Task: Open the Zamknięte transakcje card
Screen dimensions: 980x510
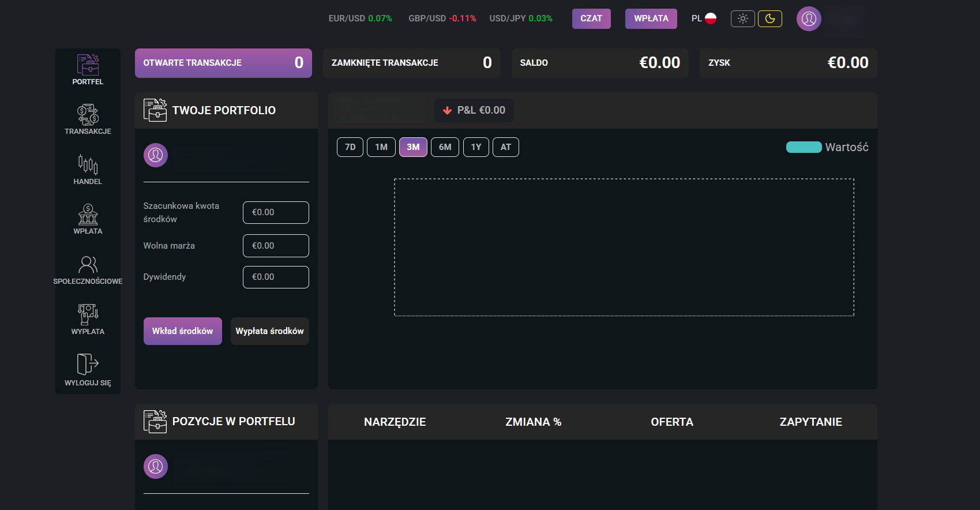Action: 412,63
